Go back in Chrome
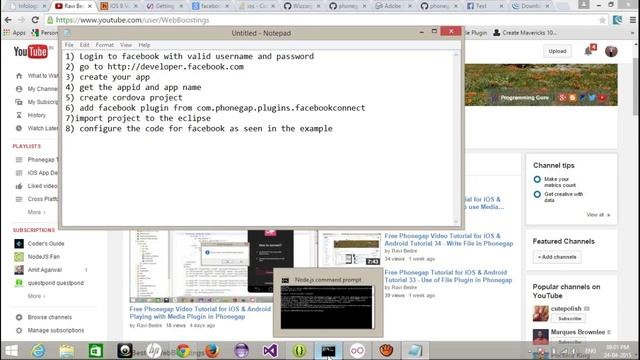 point(8,20)
